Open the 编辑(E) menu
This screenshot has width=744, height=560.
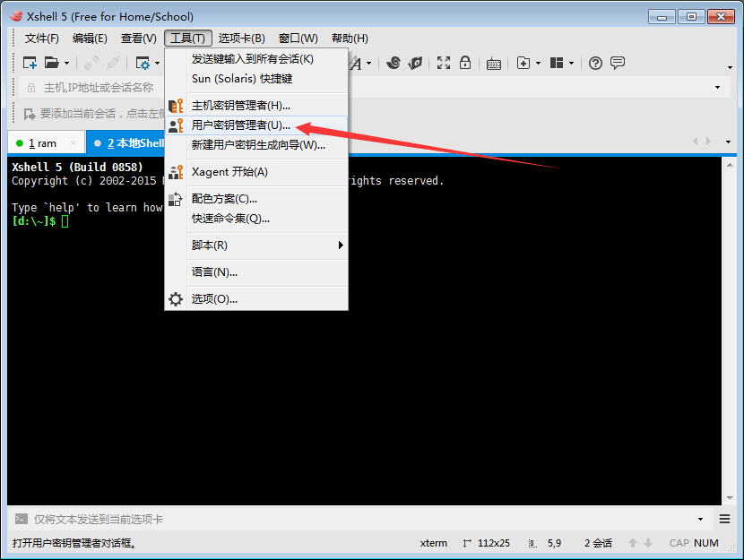point(90,39)
